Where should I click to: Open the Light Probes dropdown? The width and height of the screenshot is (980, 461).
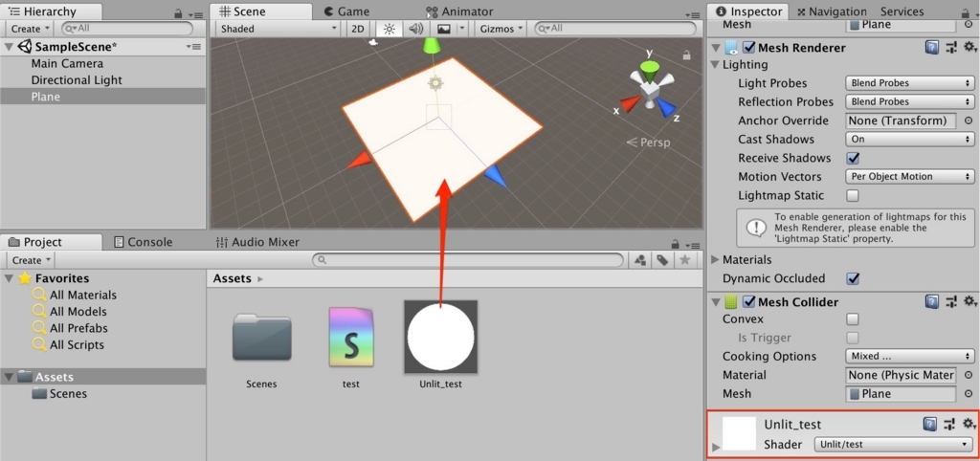click(x=909, y=83)
